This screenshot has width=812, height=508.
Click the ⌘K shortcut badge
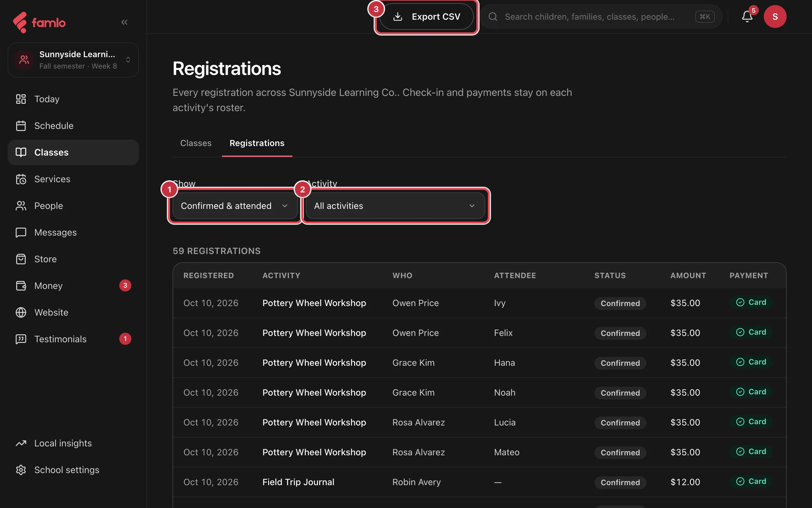(704, 17)
